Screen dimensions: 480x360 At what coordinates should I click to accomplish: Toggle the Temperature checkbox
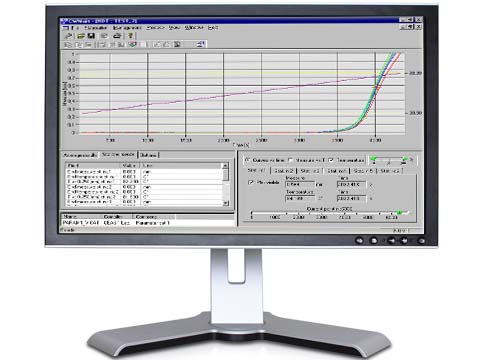click(x=331, y=160)
